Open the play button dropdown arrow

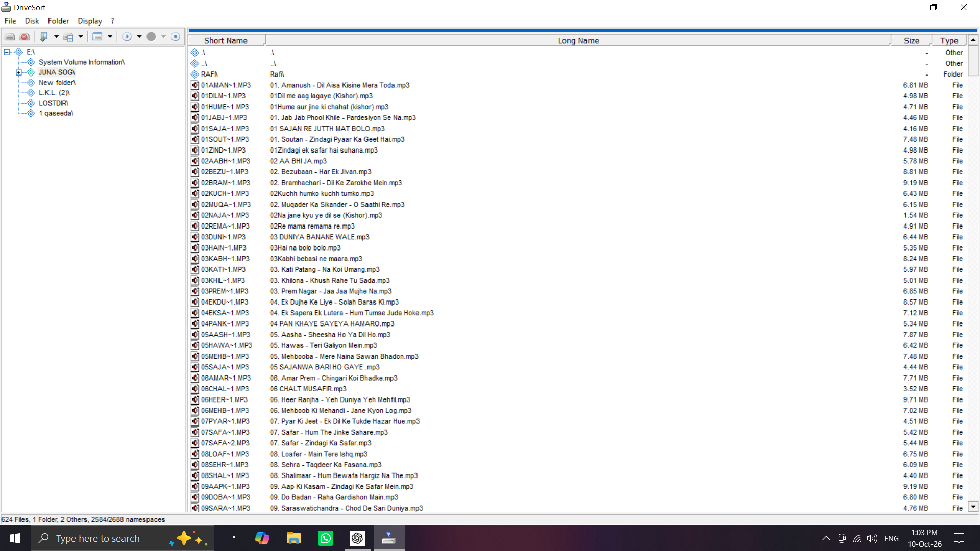pyautogui.click(x=139, y=37)
